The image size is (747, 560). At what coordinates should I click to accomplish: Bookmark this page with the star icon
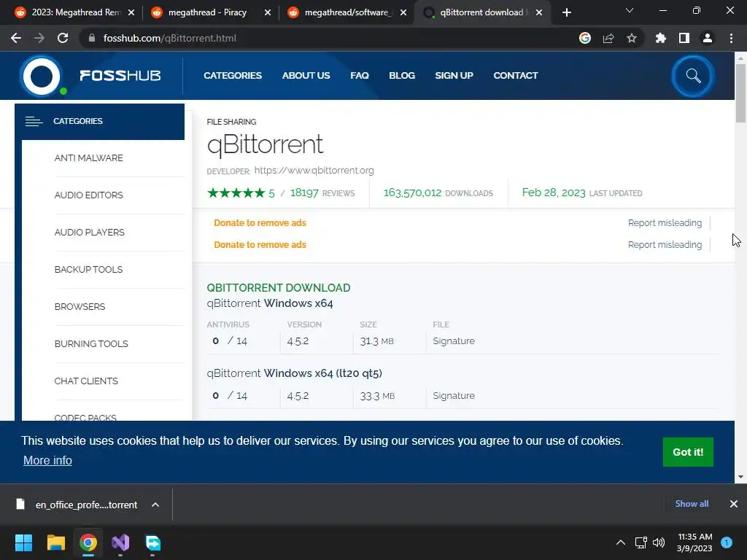point(632,38)
